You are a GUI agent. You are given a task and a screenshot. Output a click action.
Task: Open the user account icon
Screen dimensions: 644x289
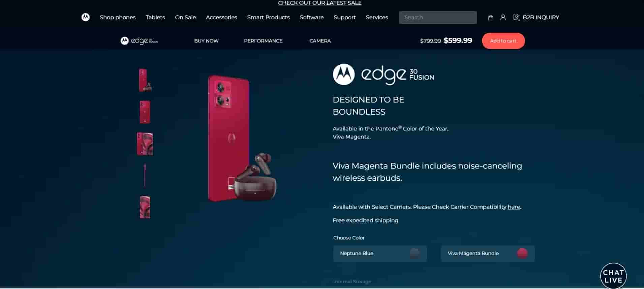[503, 17]
